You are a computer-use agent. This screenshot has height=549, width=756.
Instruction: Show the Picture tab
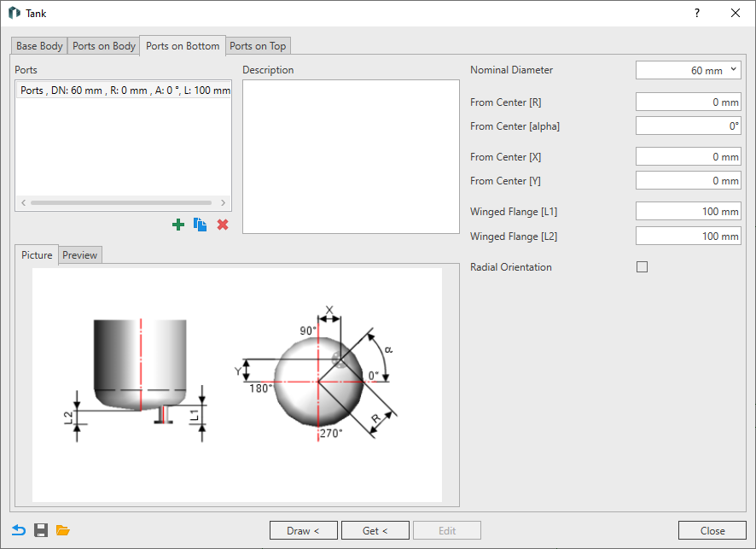[37, 254]
